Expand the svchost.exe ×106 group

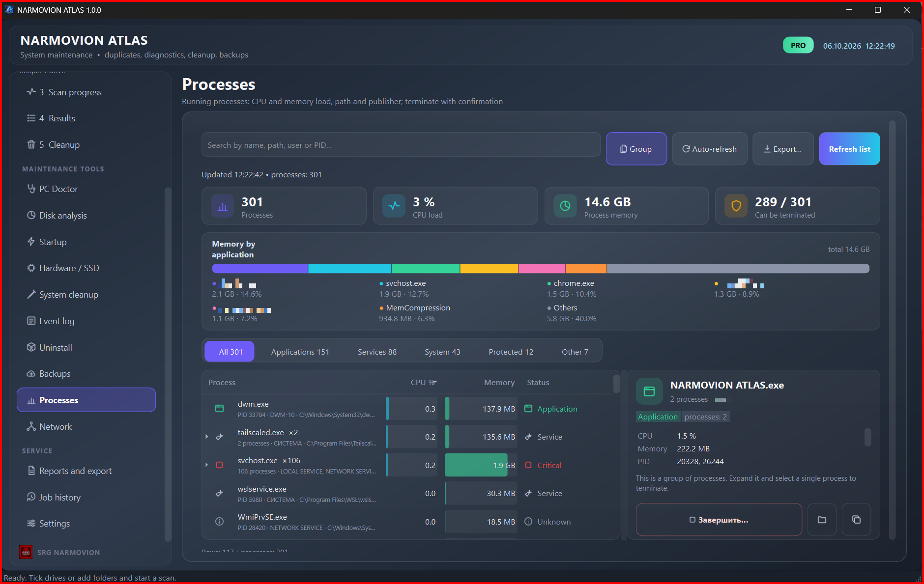coord(207,465)
